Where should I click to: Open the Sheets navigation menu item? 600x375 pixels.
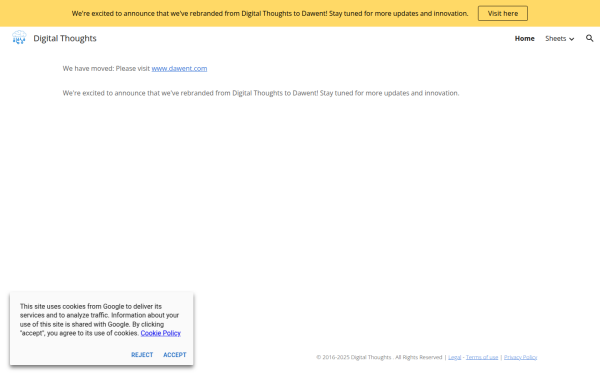[x=556, y=38]
